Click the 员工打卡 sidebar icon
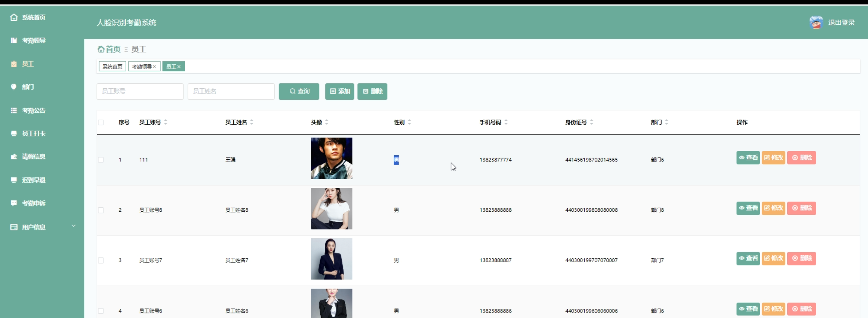Image resolution: width=868 pixels, height=318 pixels. [x=14, y=134]
